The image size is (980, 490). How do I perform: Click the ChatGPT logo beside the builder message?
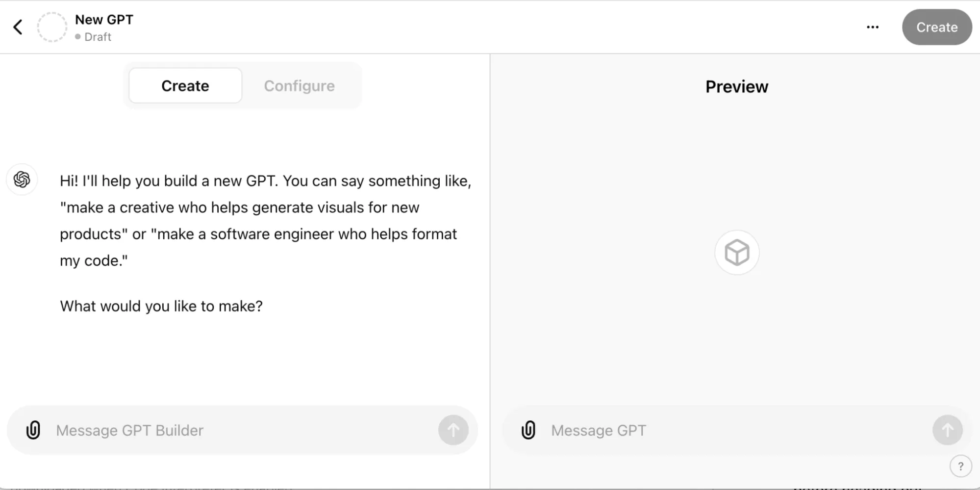[x=22, y=180]
